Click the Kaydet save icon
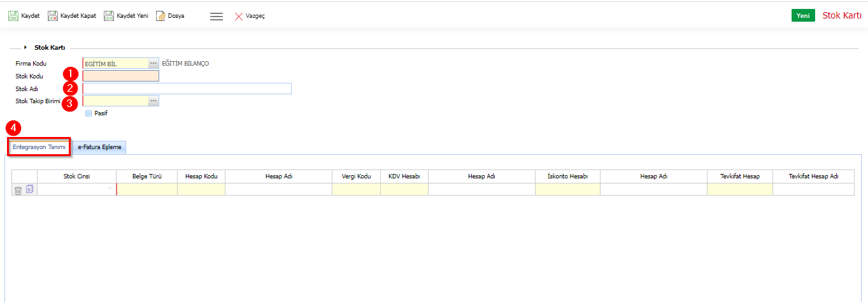Viewport: 868px width, 302px height. 13,16
